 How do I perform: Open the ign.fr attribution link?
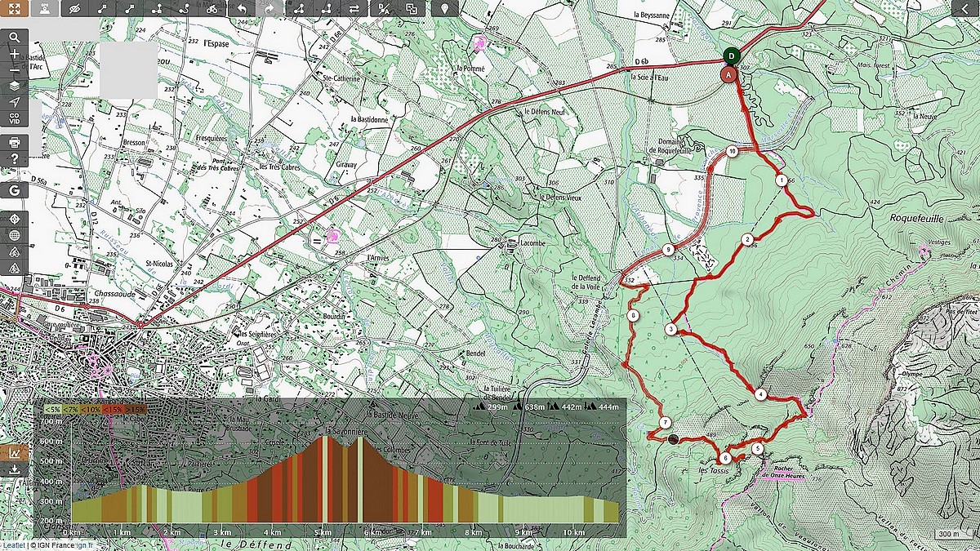(85, 544)
